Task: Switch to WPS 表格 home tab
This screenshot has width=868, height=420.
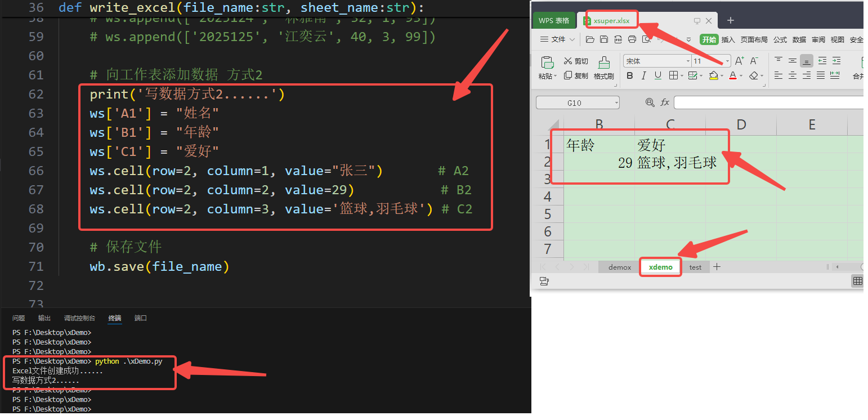Action: click(554, 20)
